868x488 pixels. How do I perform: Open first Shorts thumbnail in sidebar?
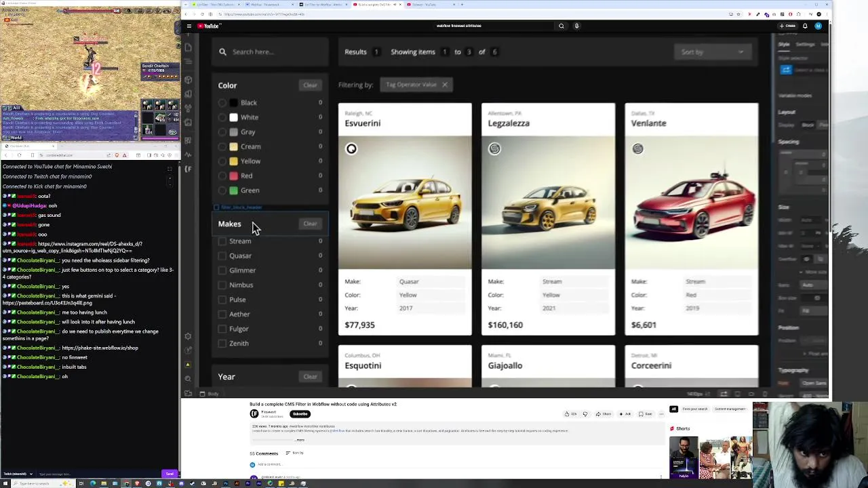pyautogui.click(x=683, y=457)
